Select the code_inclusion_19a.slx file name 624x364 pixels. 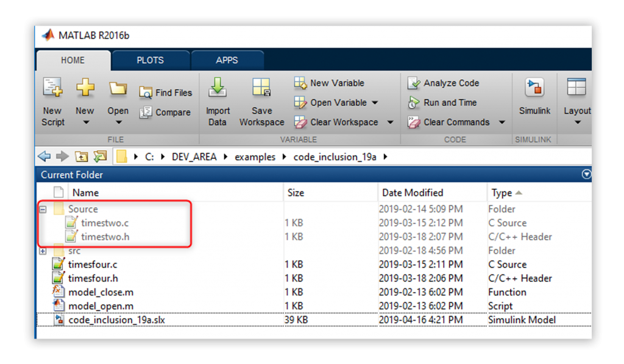coord(116,320)
